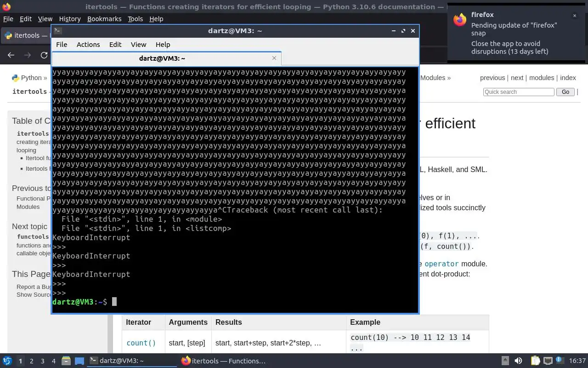Switch to workspace 4

pos(54,361)
